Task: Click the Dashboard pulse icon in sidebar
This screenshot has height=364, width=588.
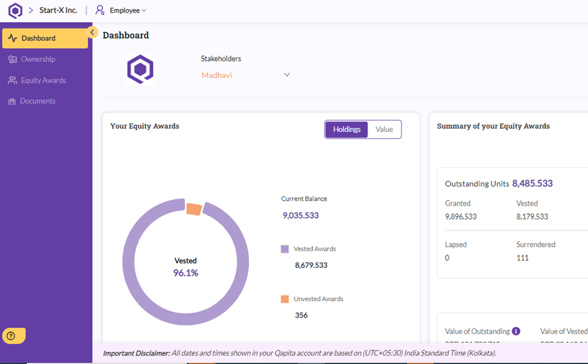Action: point(12,39)
